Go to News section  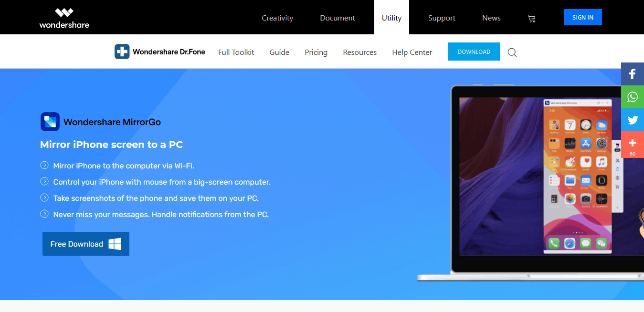pos(491,18)
